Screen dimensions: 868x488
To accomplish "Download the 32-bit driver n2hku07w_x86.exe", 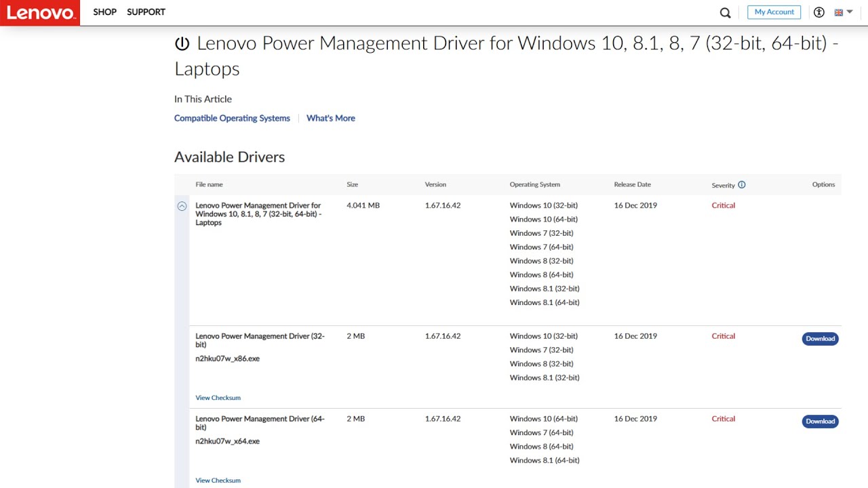I will pos(820,339).
